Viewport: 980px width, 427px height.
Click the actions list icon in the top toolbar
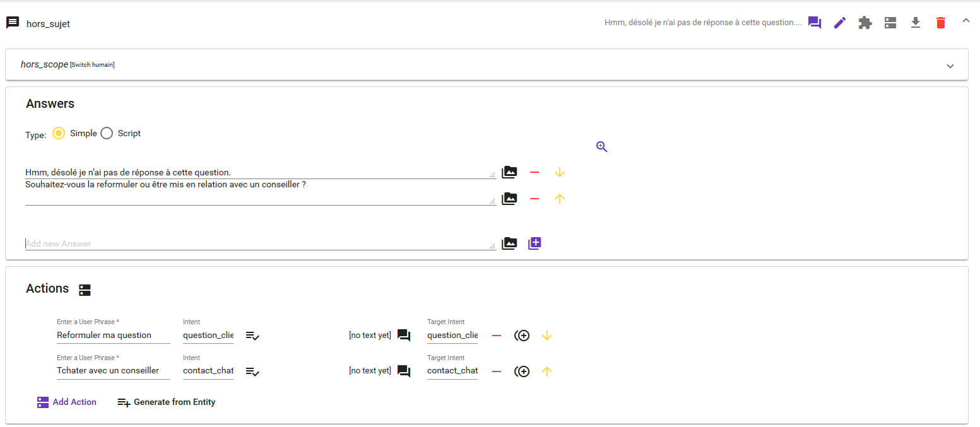pyautogui.click(x=890, y=22)
